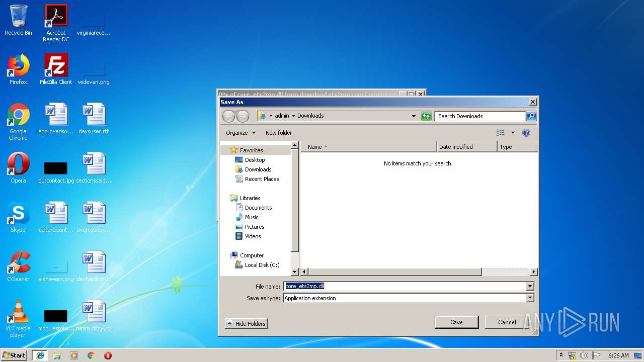Open the Help icon in Save As
The height and width of the screenshot is (362, 644).
(x=526, y=133)
